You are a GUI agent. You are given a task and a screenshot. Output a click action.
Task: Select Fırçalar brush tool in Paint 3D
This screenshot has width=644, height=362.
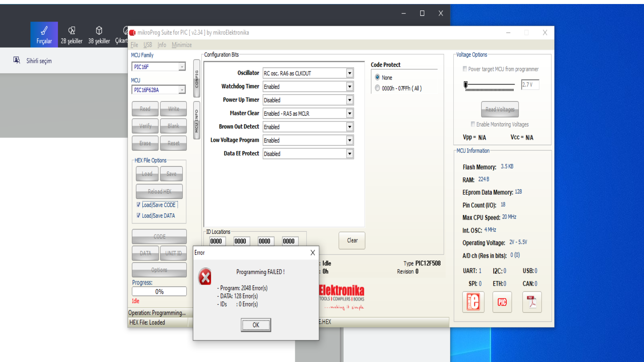[44, 35]
